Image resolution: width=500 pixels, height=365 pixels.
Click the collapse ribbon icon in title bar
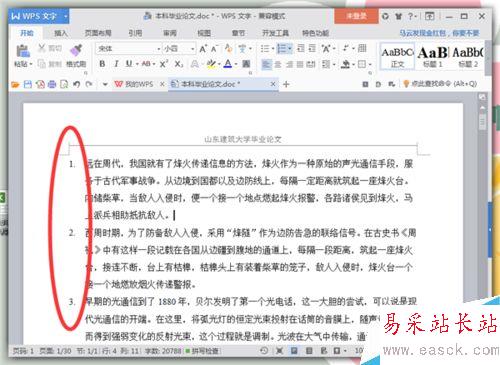click(x=430, y=16)
